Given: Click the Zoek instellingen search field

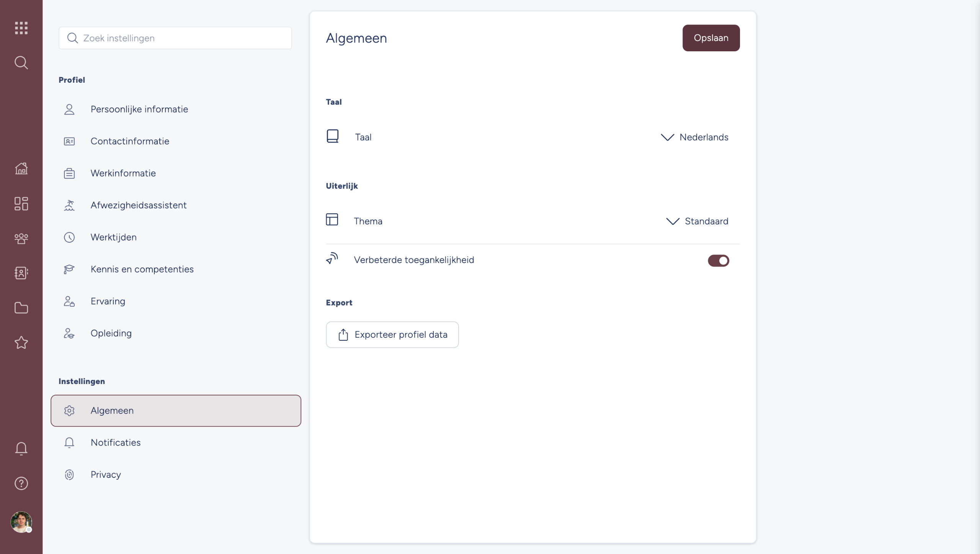Looking at the screenshot, I should coord(175,38).
